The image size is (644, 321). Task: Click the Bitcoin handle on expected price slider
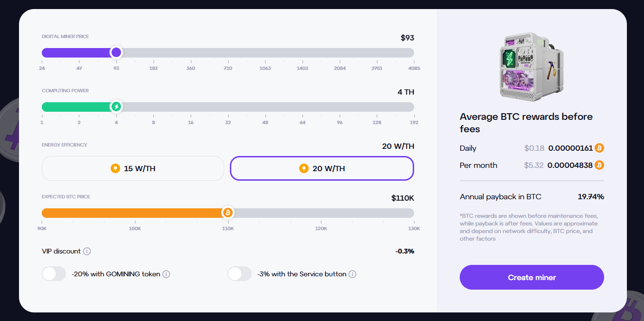coord(228,213)
